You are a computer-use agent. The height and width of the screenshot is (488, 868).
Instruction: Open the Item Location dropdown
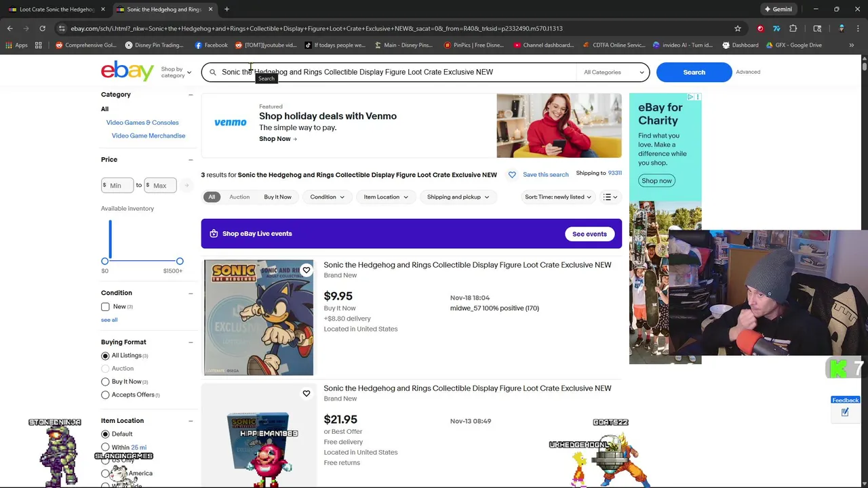386,197
